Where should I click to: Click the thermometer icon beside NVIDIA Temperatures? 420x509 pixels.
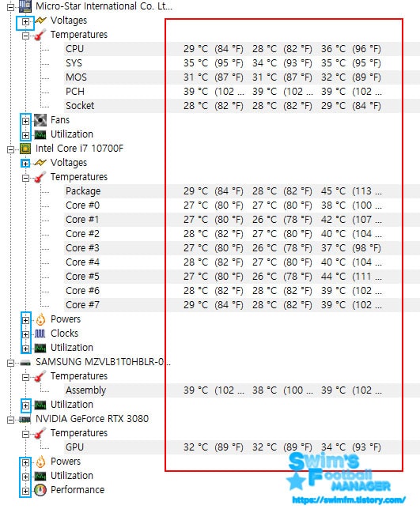(40, 433)
